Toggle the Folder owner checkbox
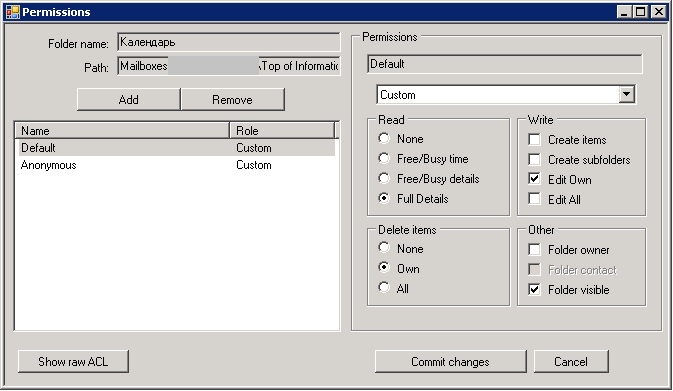 click(534, 249)
